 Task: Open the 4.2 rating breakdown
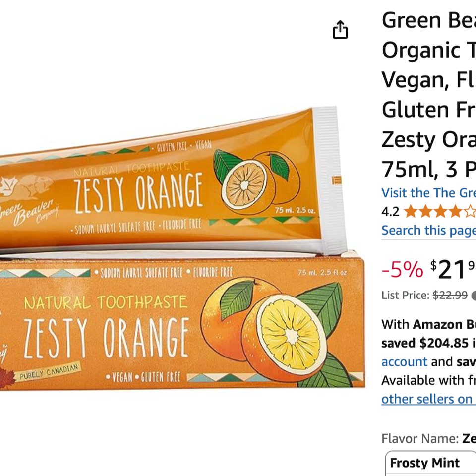(390, 212)
